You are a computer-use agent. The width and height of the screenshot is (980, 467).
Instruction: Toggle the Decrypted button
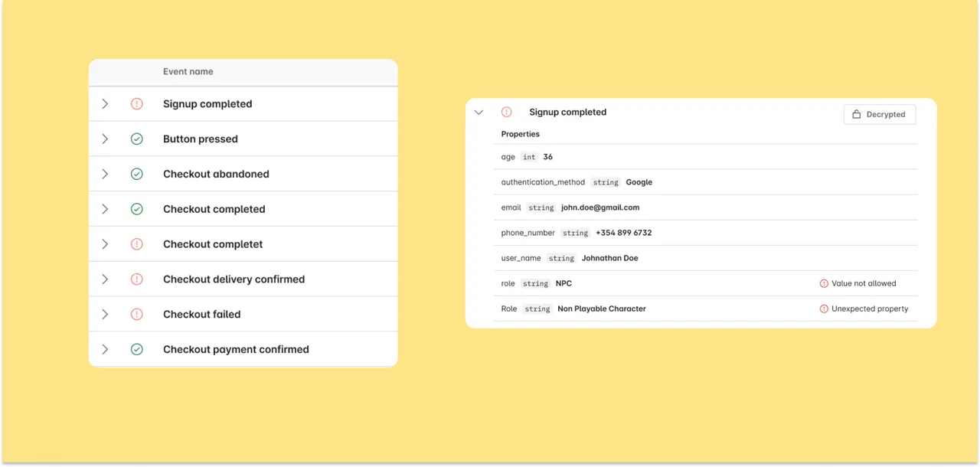[880, 114]
